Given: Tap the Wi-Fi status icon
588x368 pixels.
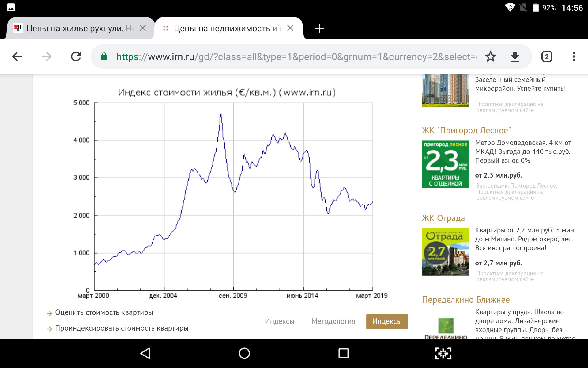Looking at the screenshot, I should tap(510, 7).
